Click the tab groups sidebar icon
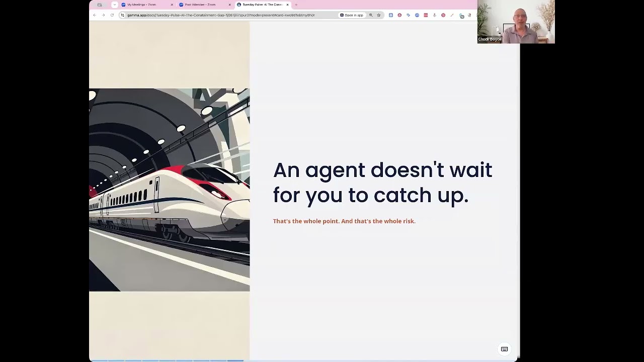Screen dimensions: 644x362 pos(100,5)
